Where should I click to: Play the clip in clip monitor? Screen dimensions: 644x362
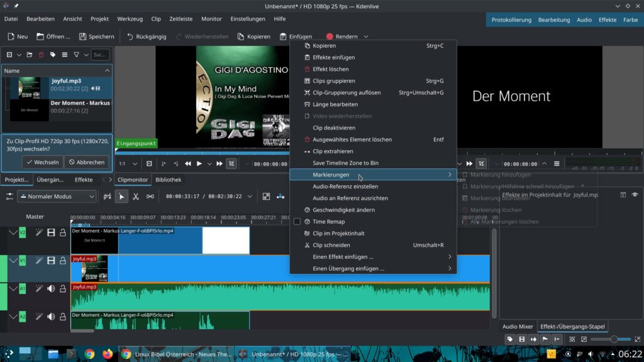(199, 164)
